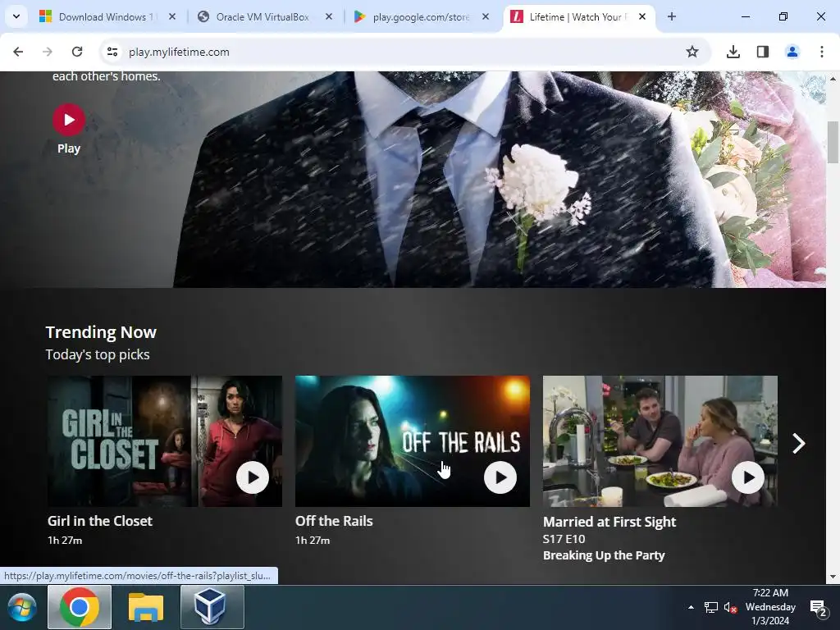This screenshot has height=630, width=840.
Task: Close the play.google.com tab
Action: point(486,17)
